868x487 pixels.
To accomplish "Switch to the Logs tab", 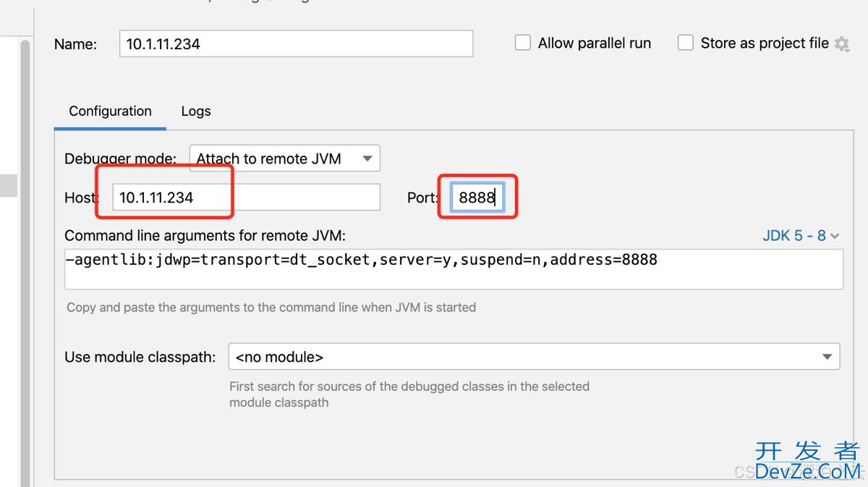I will 196,111.
